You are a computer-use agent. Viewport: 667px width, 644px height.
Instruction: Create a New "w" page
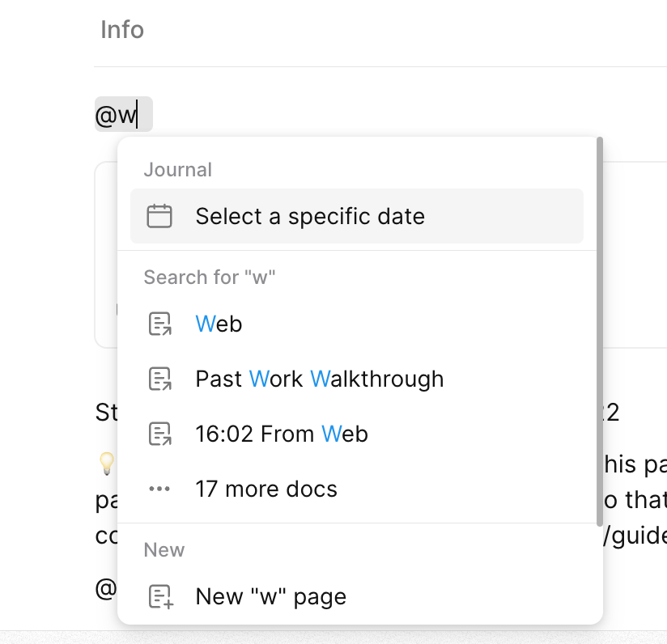(x=271, y=597)
